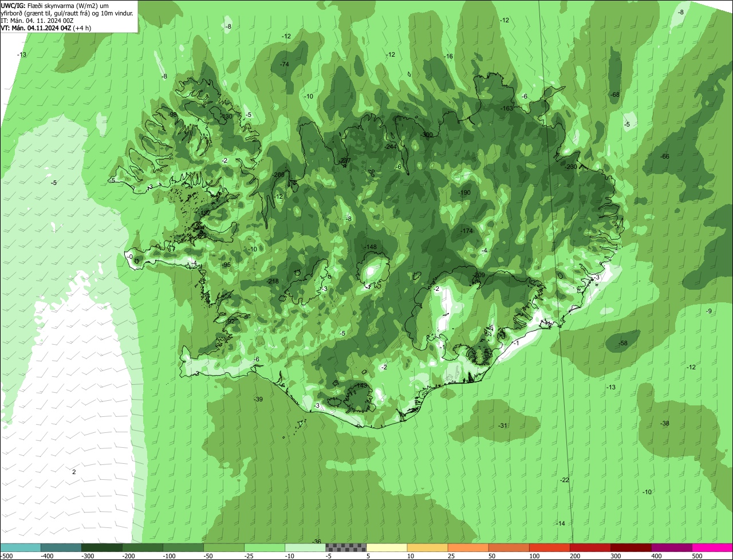Click the '-208' map value
Image resolution: width=733 pixels, height=560 pixels.
click(x=279, y=175)
